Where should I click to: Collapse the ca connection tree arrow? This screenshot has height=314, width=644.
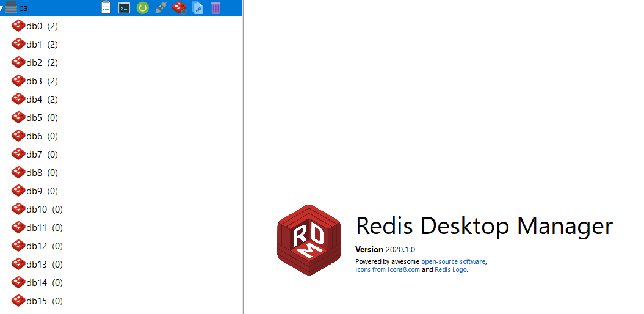2,8
